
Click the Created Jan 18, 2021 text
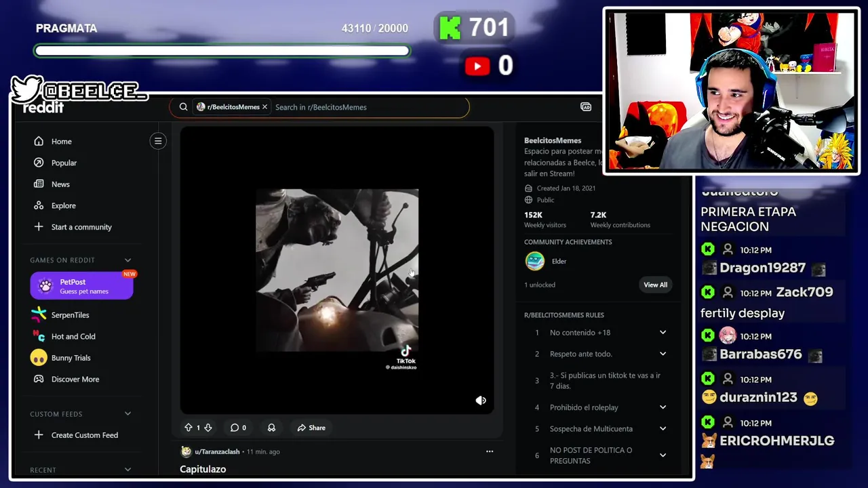[x=566, y=188]
